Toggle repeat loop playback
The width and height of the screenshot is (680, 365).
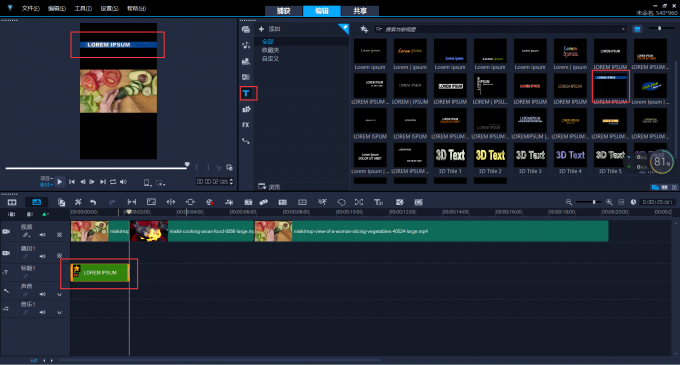(x=113, y=182)
